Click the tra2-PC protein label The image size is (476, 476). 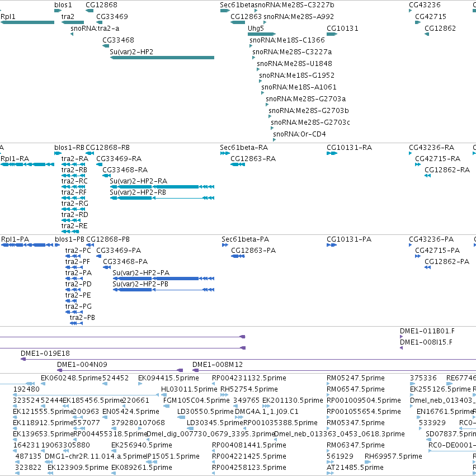pos(78,251)
